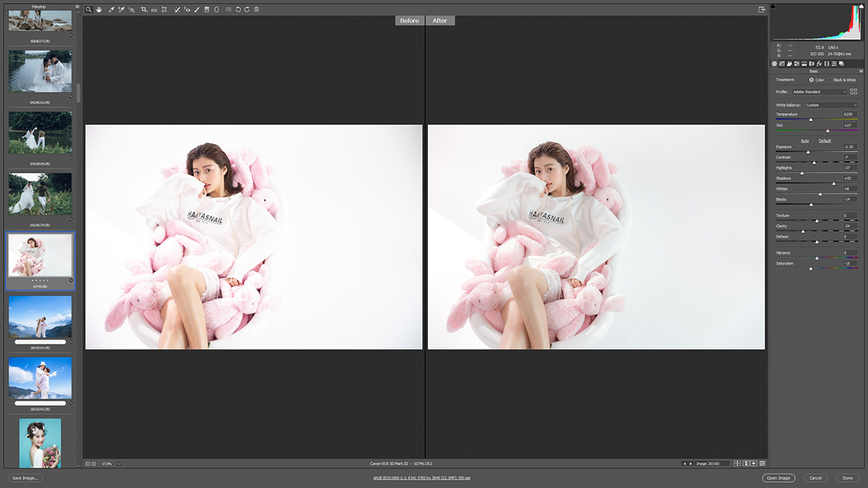Viewport: 868px width, 488px height.
Task: Click the Exposure slider handle
Action: pos(808,152)
